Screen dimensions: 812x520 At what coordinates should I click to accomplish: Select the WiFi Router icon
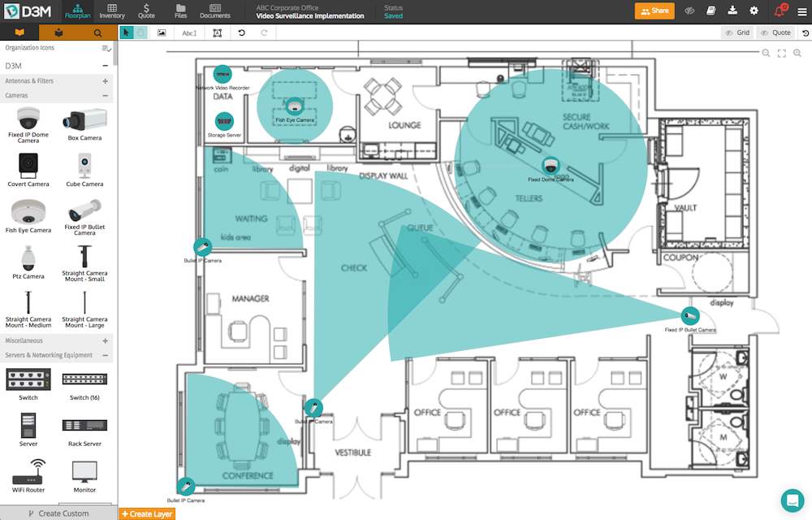(x=28, y=471)
